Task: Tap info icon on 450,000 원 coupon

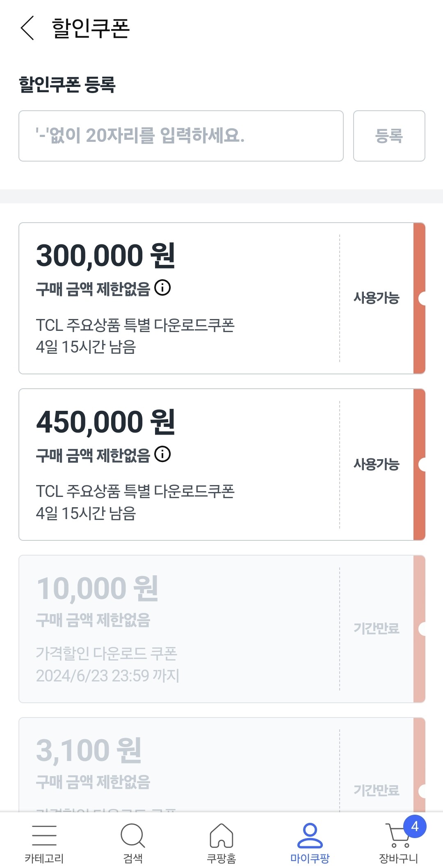Action: tap(162, 454)
